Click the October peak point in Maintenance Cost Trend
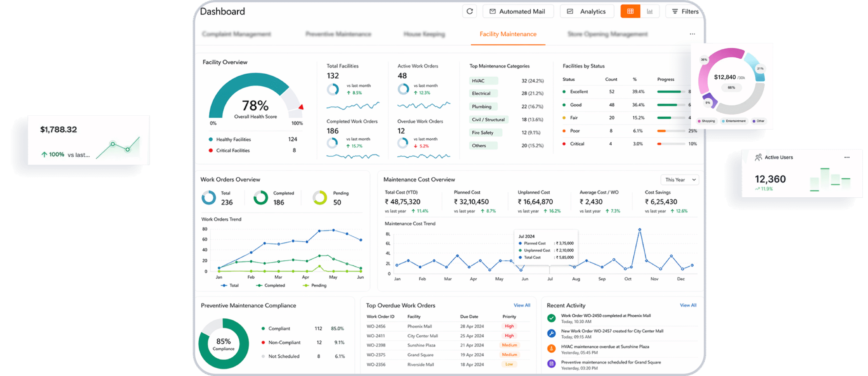The height and width of the screenshot is (376, 868). [639, 230]
